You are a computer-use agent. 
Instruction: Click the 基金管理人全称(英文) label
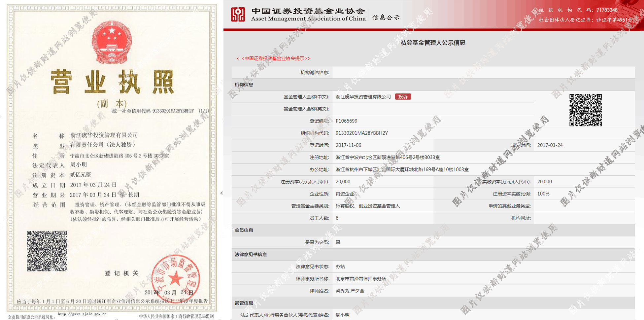coord(306,109)
